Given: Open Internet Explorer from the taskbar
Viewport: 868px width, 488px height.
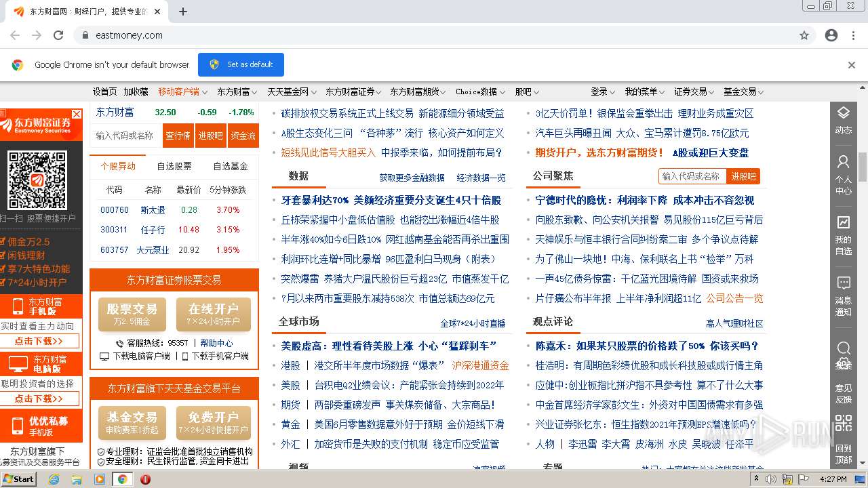Looking at the screenshot, I should coord(54,479).
